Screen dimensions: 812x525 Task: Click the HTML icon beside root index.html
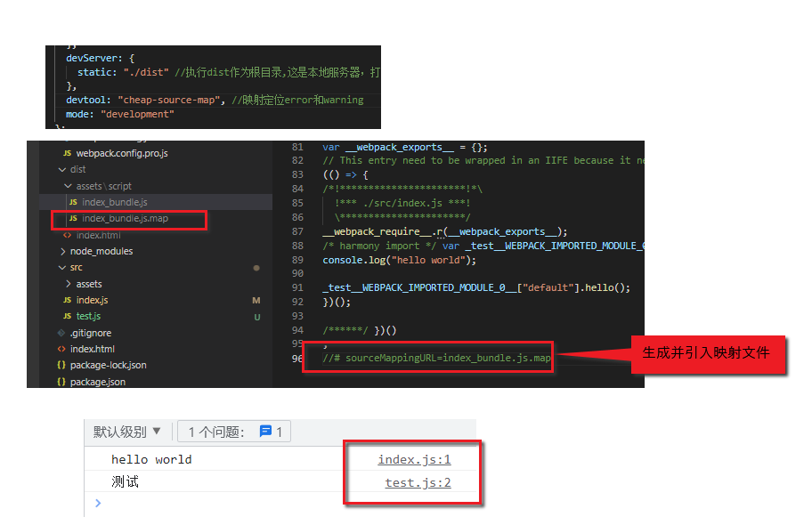[x=61, y=349]
